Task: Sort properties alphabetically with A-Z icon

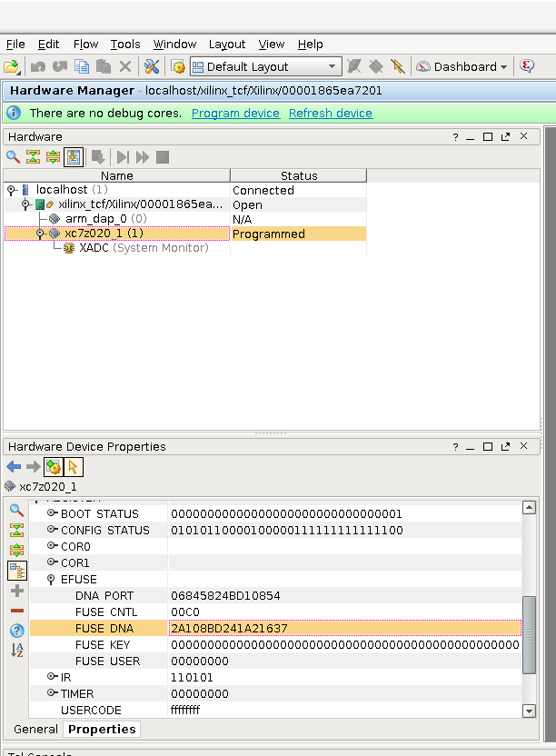Action: click(x=16, y=651)
